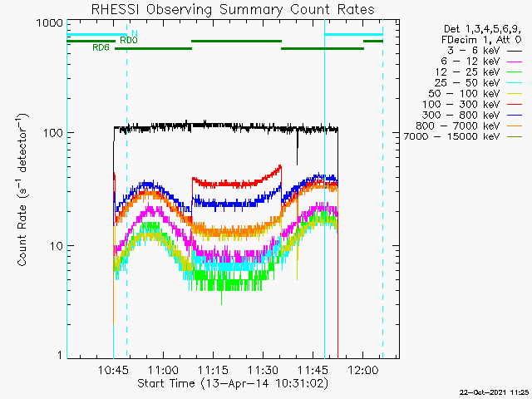Click the magenta legend line for 6-12 keV
This screenshot has height=399, width=532.
coord(515,62)
